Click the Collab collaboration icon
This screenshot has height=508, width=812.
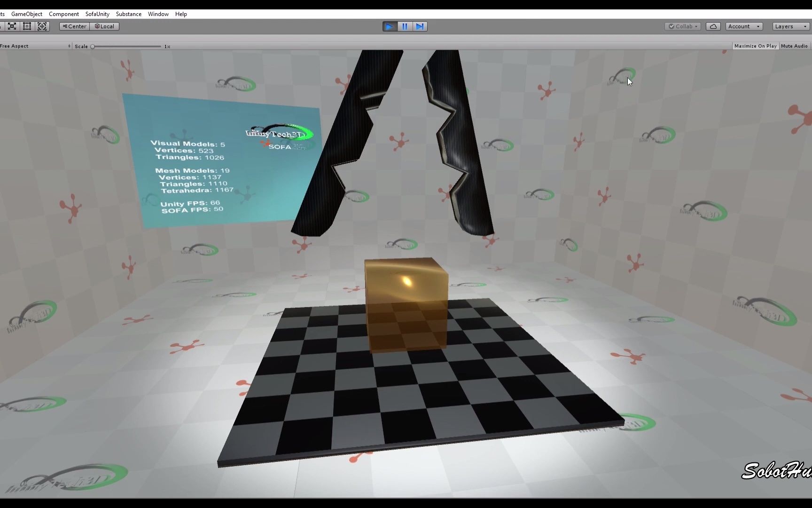pyautogui.click(x=682, y=26)
